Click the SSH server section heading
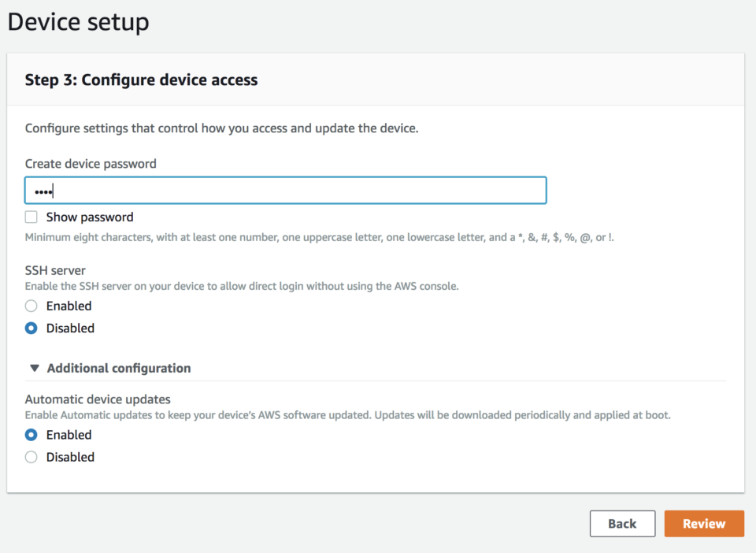The height and width of the screenshot is (553, 756). pyautogui.click(x=55, y=270)
